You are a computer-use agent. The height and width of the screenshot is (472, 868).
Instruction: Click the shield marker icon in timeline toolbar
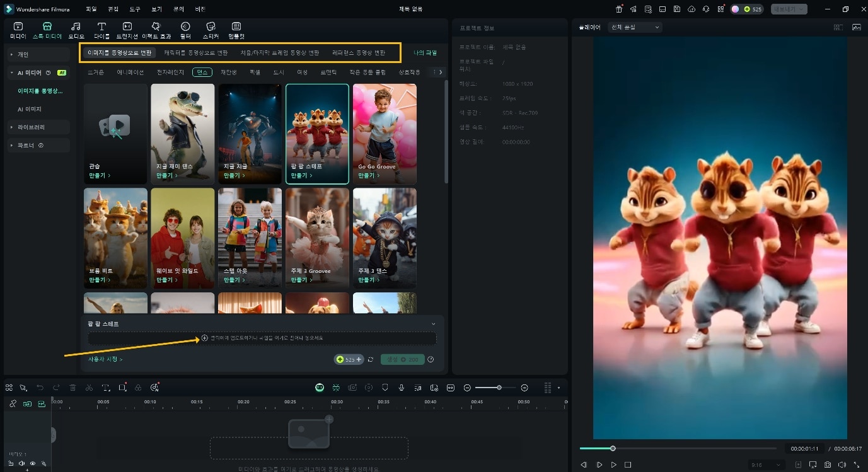(x=385, y=388)
